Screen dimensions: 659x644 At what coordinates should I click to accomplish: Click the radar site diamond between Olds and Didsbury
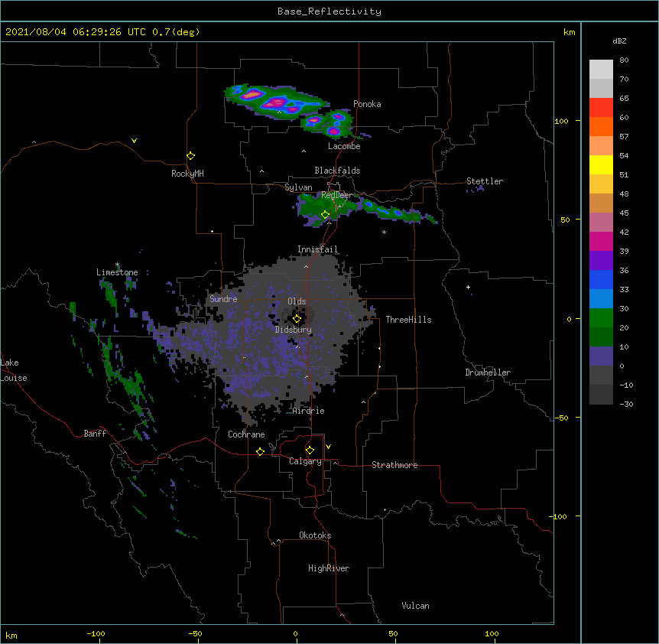point(297,319)
